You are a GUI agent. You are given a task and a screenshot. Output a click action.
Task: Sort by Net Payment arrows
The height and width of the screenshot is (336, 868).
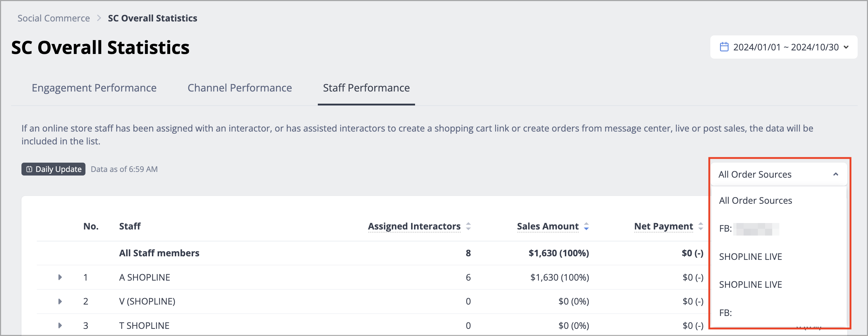701,226
